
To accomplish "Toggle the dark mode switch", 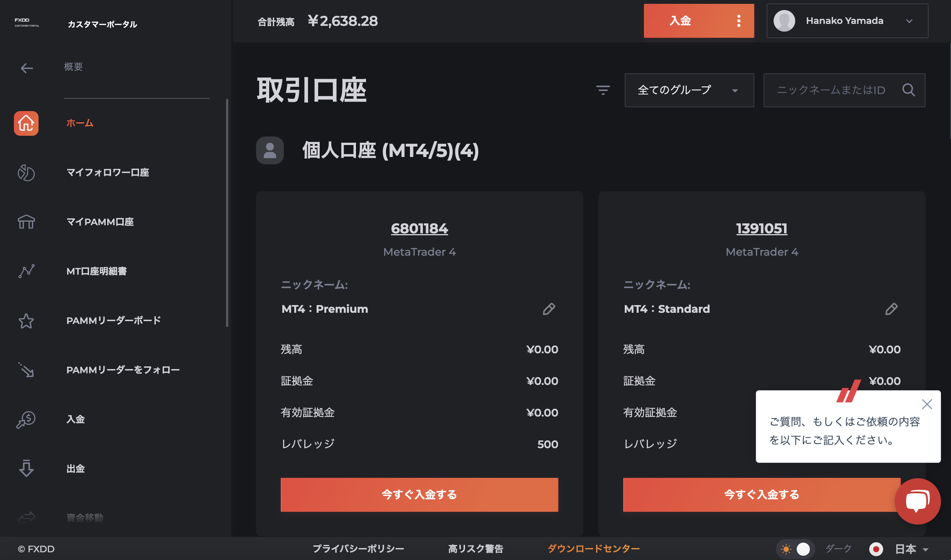I will 795,549.
